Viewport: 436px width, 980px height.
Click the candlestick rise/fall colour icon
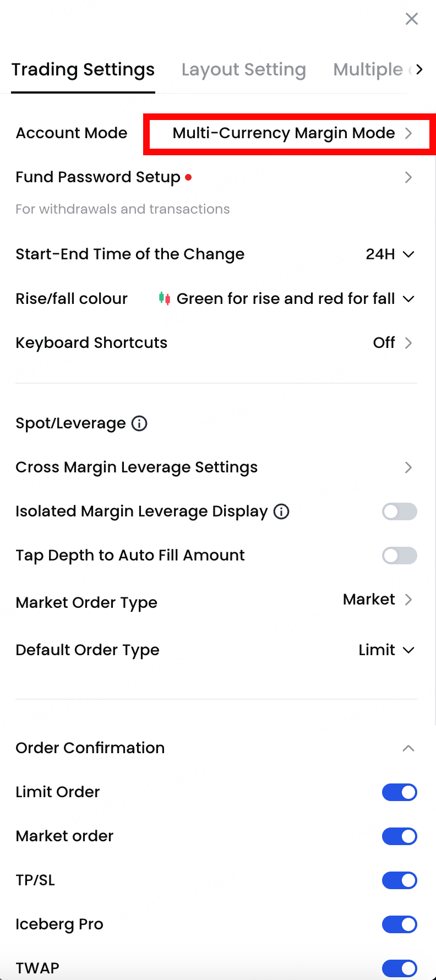164,298
